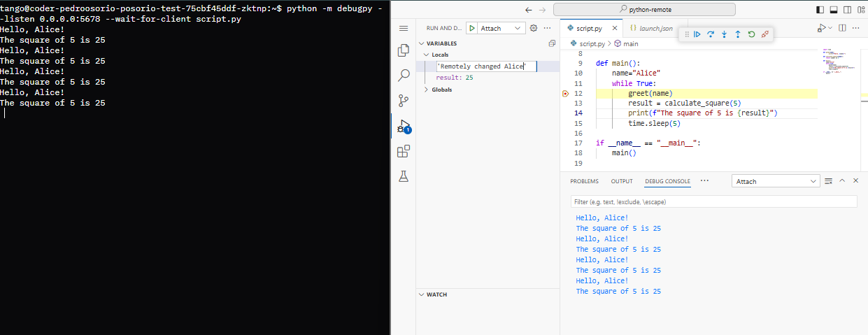This screenshot has width=868, height=335.
Task: Open the Search view in activity bar
Action: [403, 75]
